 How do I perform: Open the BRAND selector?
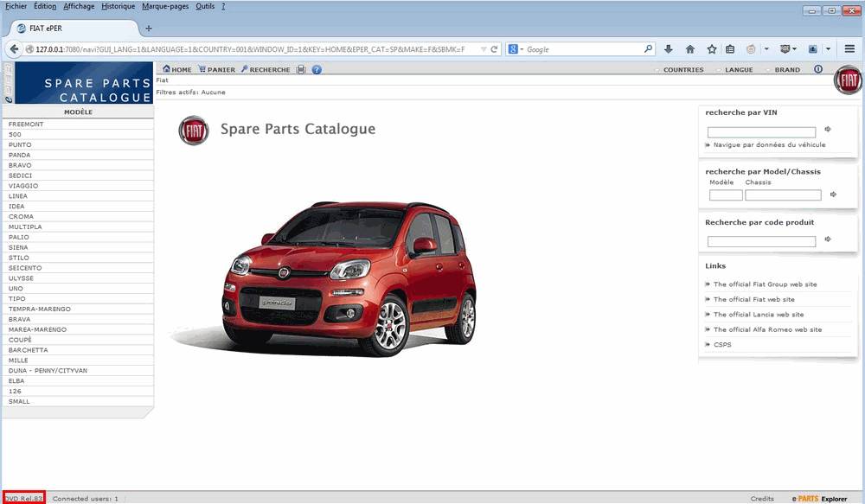tap(787, 69)
